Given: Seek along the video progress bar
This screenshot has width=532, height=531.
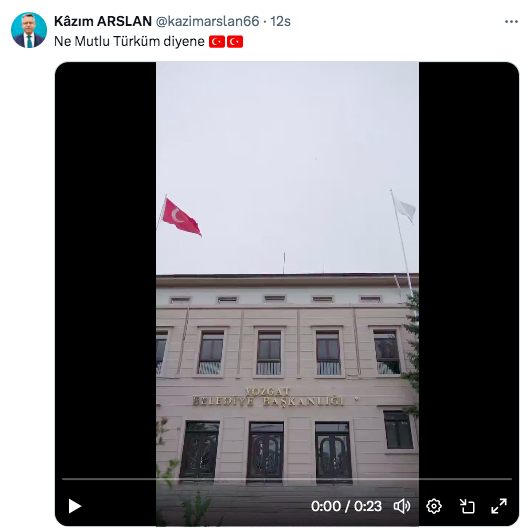Looking at the screenshot, I should pyautogui.click(x=287, y=479).
